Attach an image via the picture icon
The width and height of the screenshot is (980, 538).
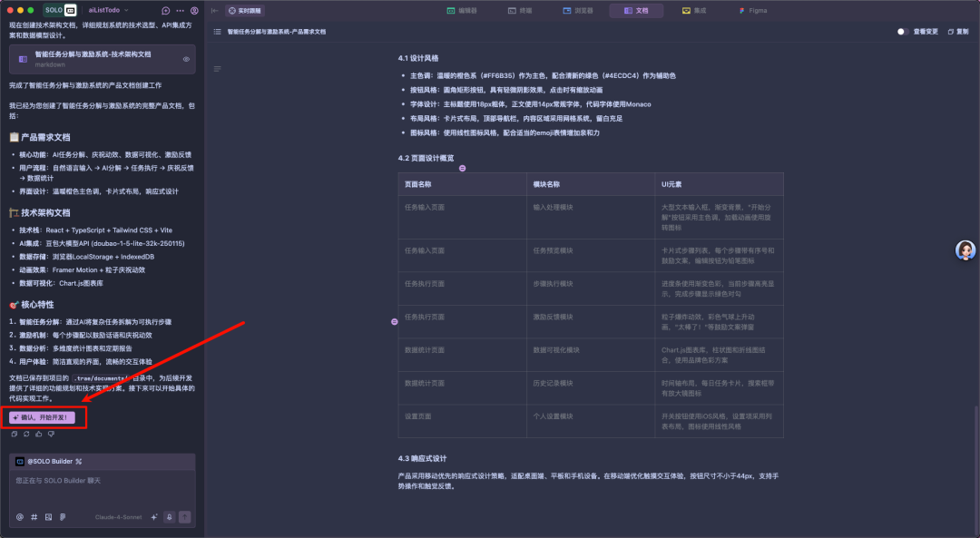coord(48,517)
